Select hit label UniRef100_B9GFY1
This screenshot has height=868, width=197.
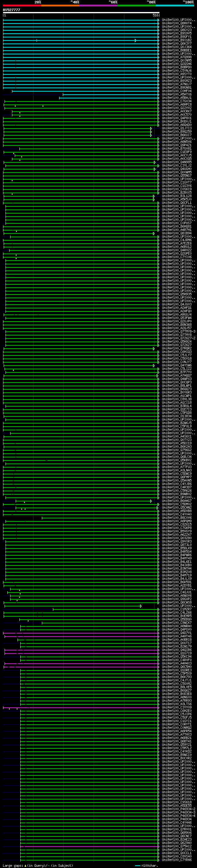(x=176, y=37)
